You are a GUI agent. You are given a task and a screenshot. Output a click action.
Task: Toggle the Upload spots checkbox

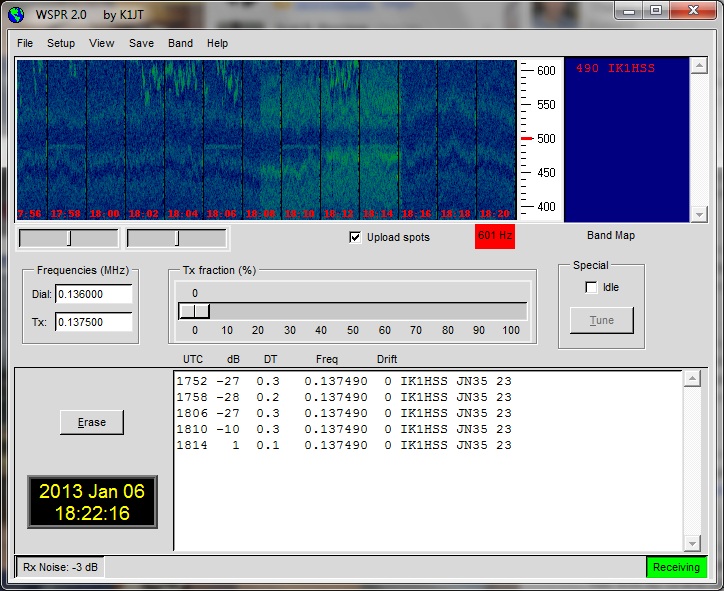pos(355,237)
